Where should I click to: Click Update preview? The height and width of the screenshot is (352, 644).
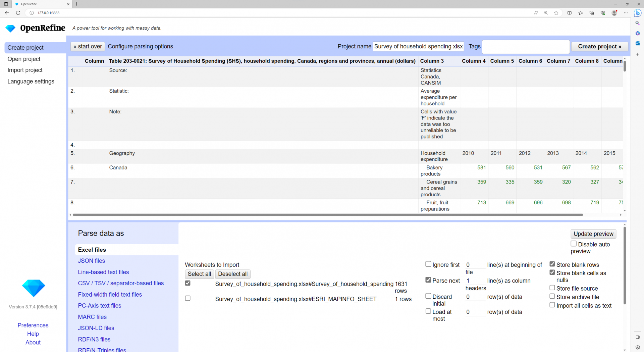point(593,234)
